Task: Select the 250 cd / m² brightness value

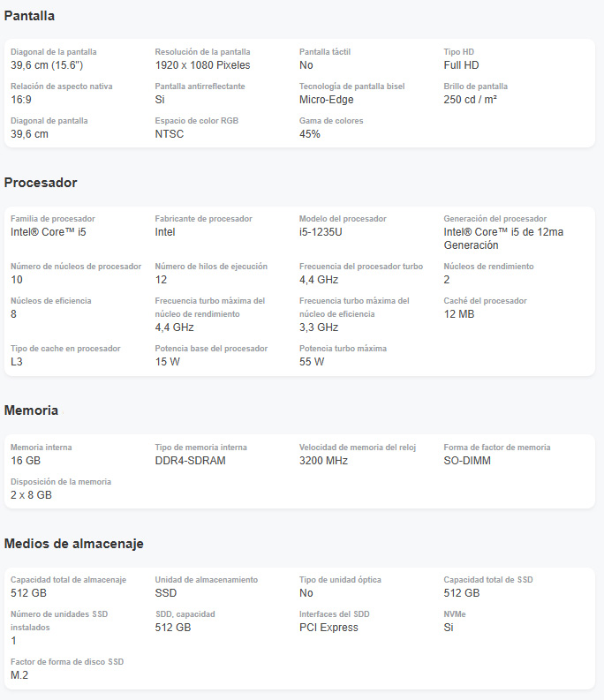Action: coord(470,100)
